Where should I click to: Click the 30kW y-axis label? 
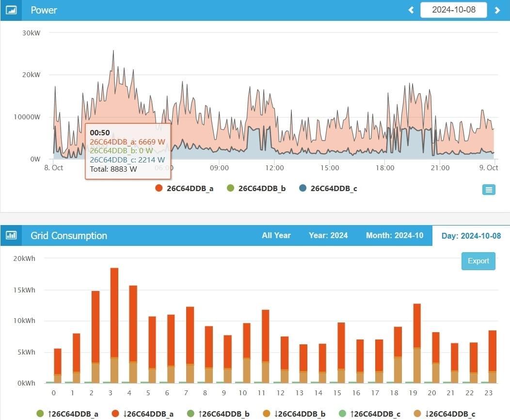pos(31,33)
